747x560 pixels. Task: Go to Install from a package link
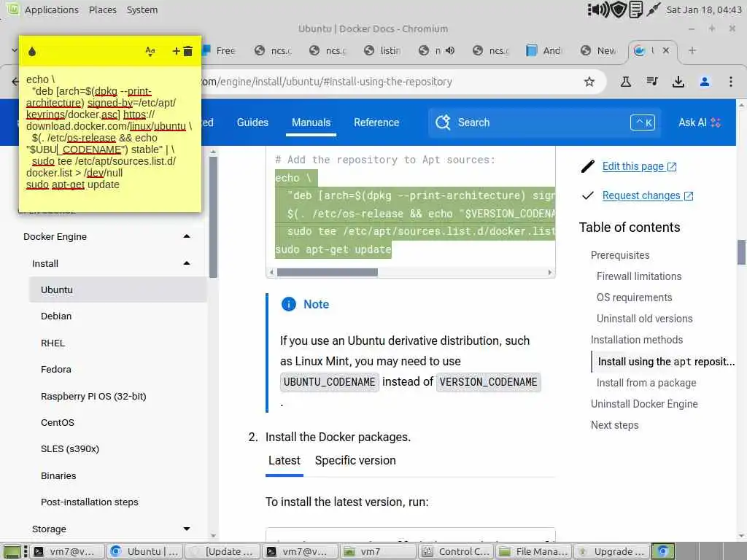click(x=646, y=383)
